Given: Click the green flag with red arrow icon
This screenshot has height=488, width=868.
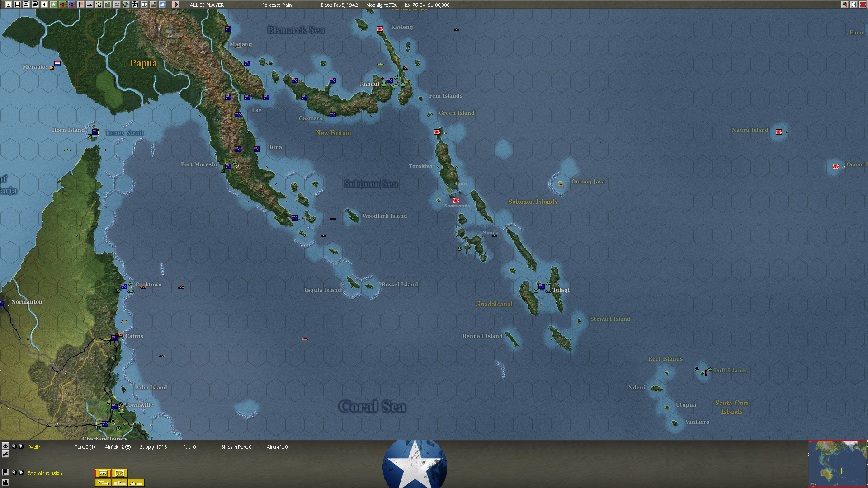Looking at the screenshot, I should [844, 5].
